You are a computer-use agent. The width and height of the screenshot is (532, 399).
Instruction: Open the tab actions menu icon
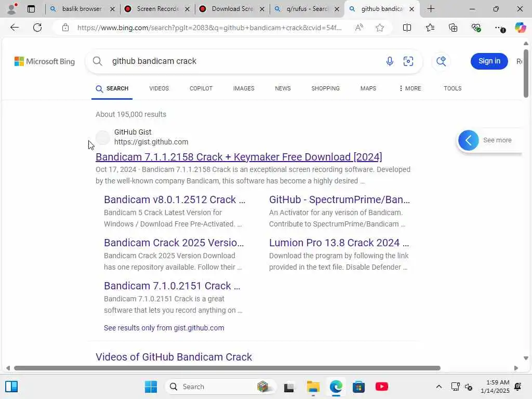[x=31, y=9]
